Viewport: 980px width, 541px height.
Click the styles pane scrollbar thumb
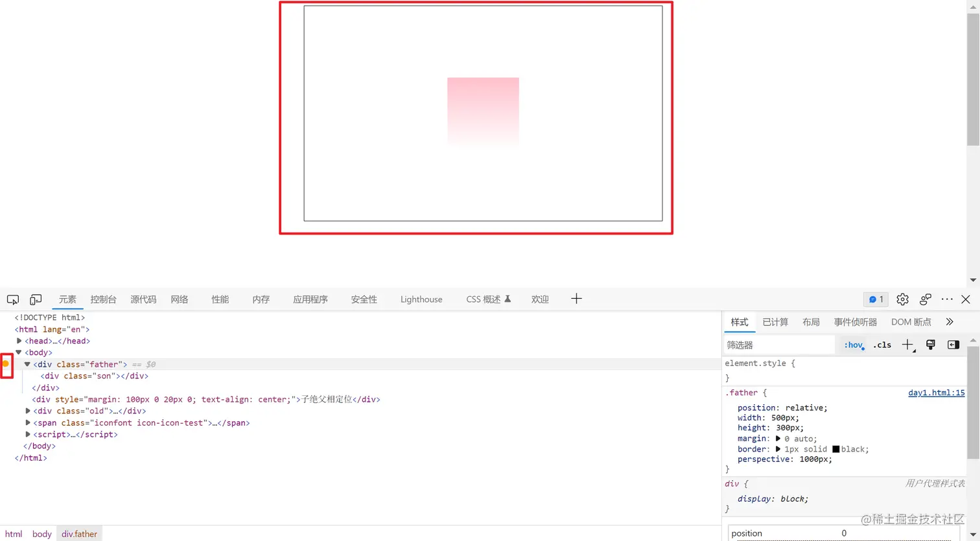(973, 402)
